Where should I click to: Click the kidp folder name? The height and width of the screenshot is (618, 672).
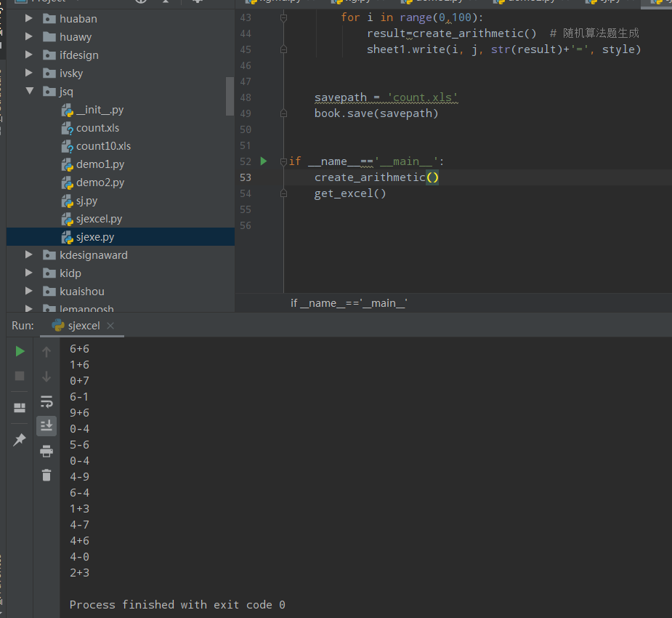point(70,273)
